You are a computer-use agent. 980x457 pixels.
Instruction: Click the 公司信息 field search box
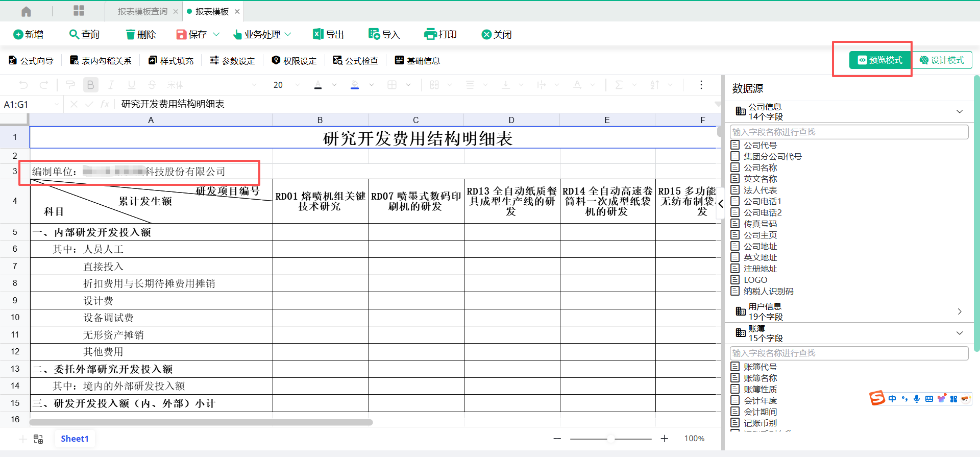pyautogui.click(x=848, y=132)
